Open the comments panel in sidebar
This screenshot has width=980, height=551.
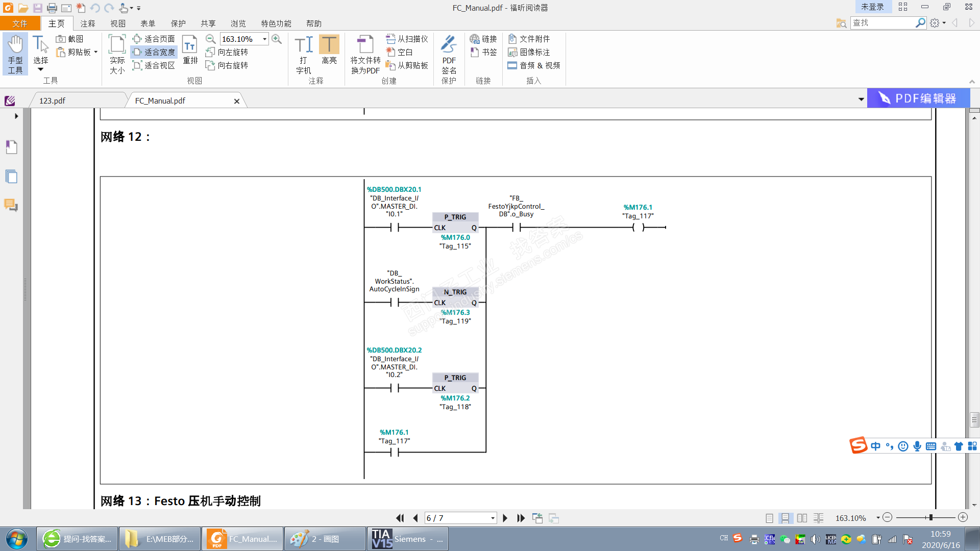(11, 205)
